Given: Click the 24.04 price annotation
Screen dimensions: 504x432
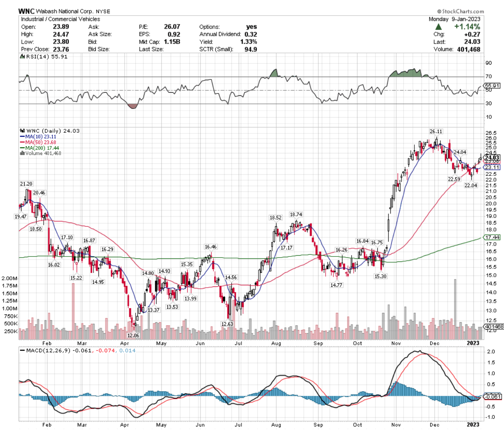Looking at the screenshot, I should coord(460,152).
